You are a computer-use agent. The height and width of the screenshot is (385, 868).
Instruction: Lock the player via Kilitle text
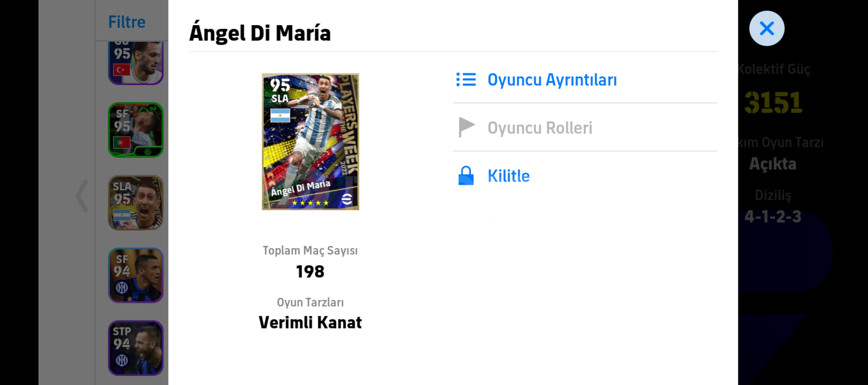(508, 176)
